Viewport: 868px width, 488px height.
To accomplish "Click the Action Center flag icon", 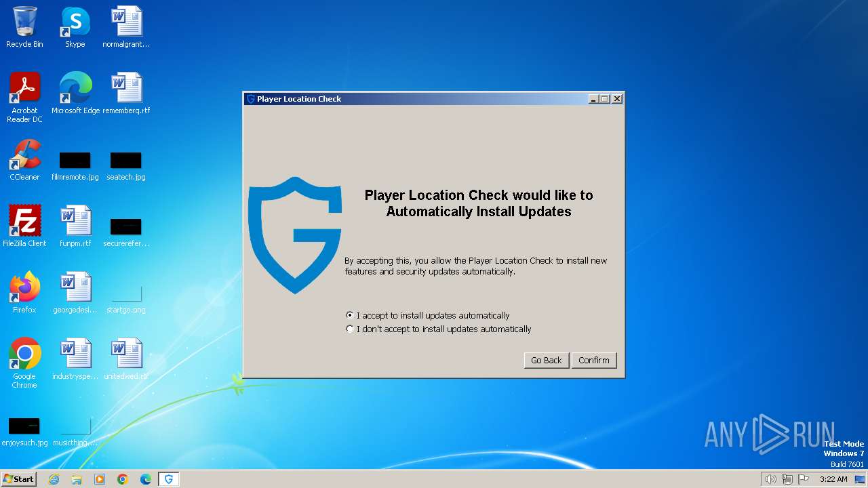I will [x=804, y=479].
